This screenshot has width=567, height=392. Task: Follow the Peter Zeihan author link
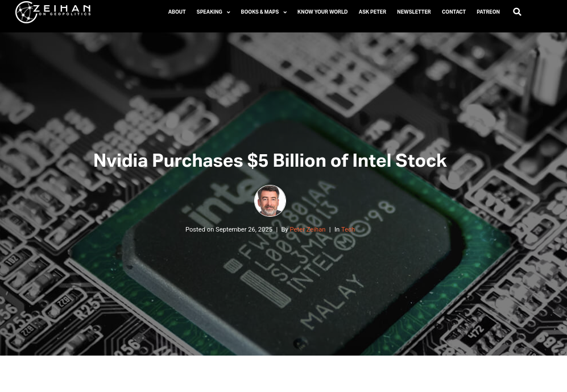[307, 229]
